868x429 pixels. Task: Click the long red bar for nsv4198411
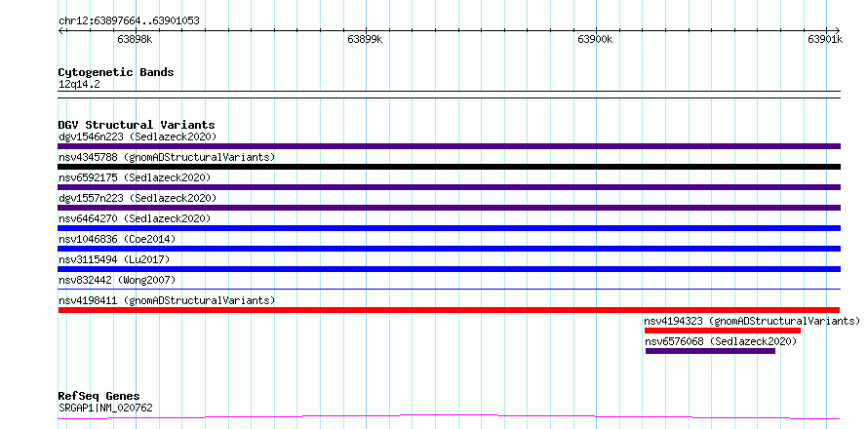[449, 310]
